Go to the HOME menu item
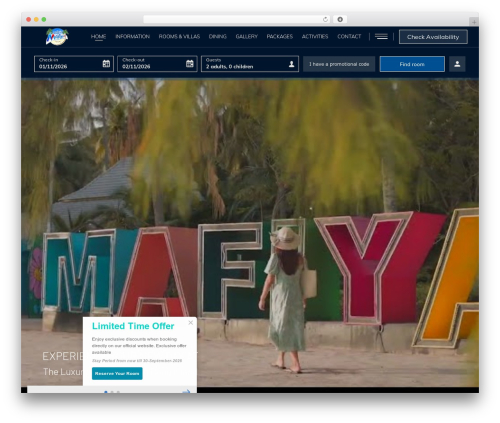 click(x=98, y=36)
